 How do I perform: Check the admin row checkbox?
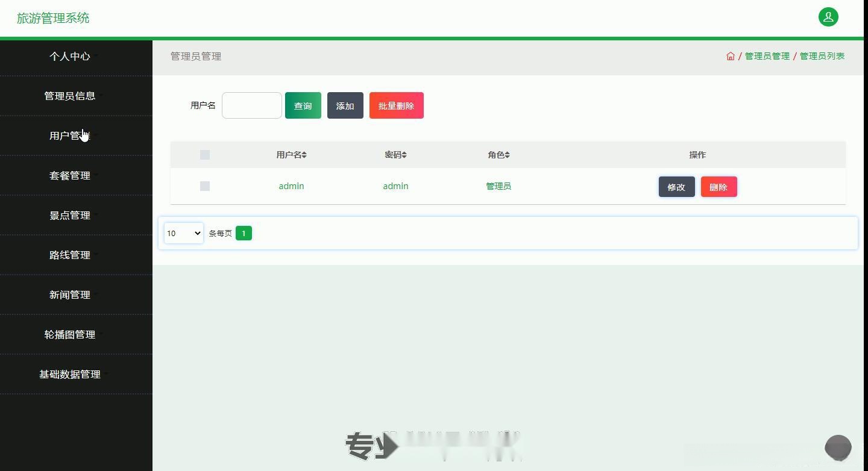point(205,186)
